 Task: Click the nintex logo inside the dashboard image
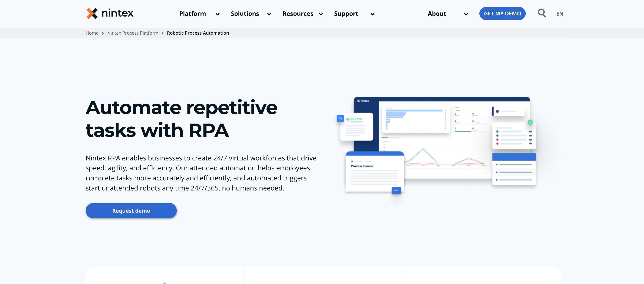click(x=363, y=101)
